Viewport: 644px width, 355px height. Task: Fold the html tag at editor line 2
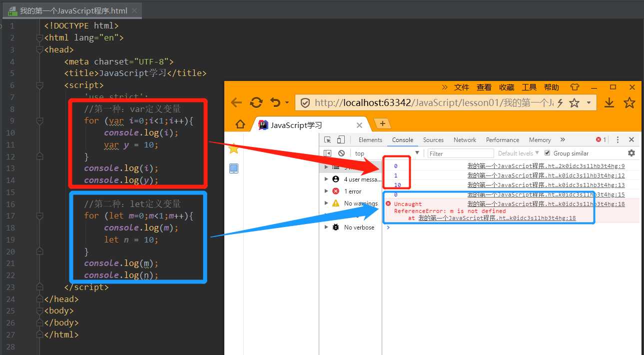click(40, 37)
